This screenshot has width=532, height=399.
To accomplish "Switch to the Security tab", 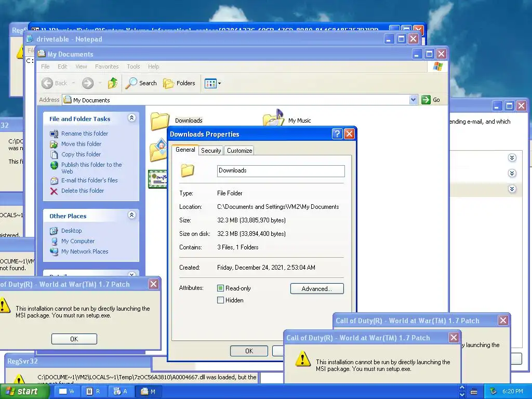I will tap(211, 151).
